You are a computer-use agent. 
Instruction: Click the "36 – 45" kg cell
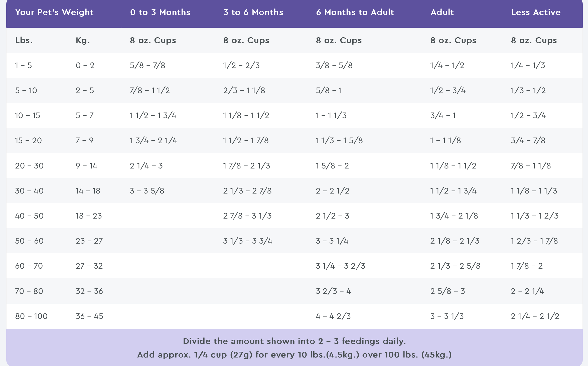[89, 316]
